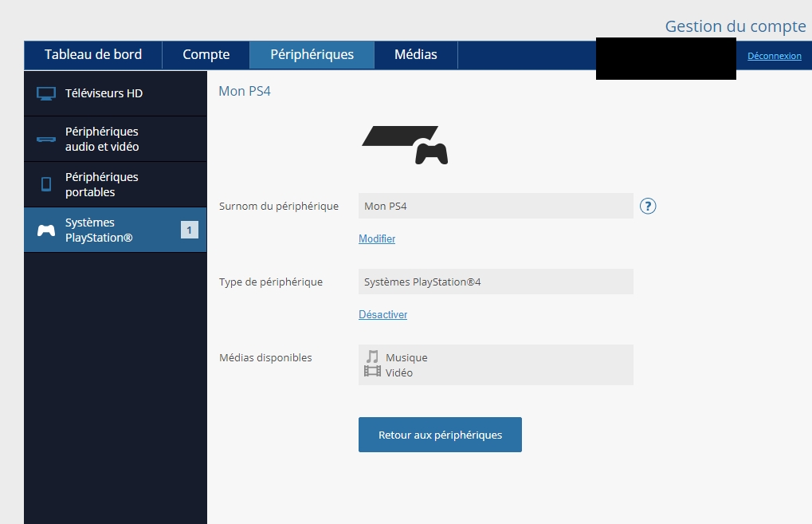Image resolution: width=812 pixels, height=524 pixels.
Task: Go to the Médias tab
Action: click(415, 55)
